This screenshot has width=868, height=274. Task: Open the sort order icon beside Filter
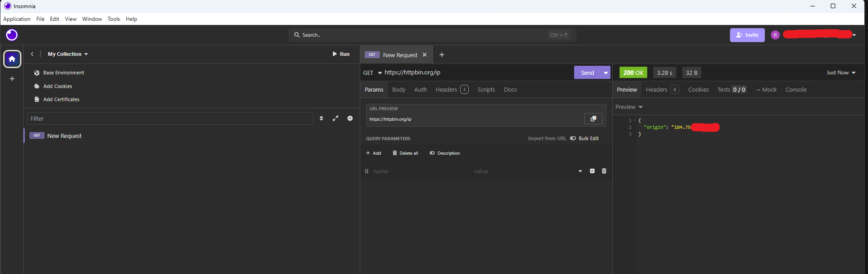click(x=322, y=118)
